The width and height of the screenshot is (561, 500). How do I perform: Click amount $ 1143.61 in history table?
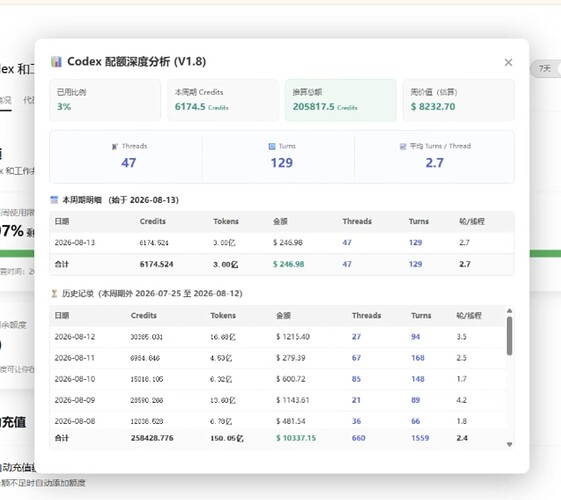coord(292,400)
